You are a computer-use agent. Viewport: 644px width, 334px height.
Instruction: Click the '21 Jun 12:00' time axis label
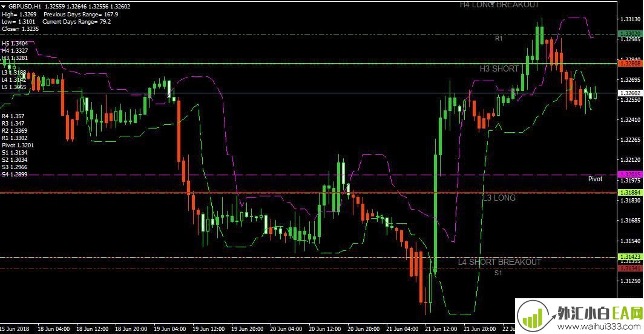(441, 330)
